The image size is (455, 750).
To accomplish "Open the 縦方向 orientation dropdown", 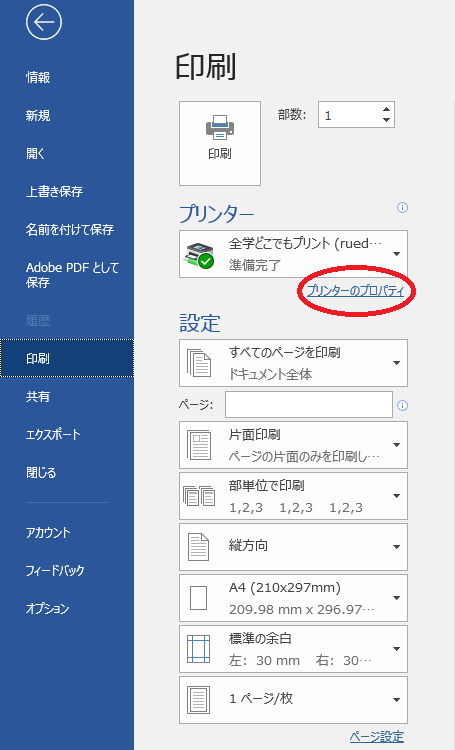I will coord(293,547).
